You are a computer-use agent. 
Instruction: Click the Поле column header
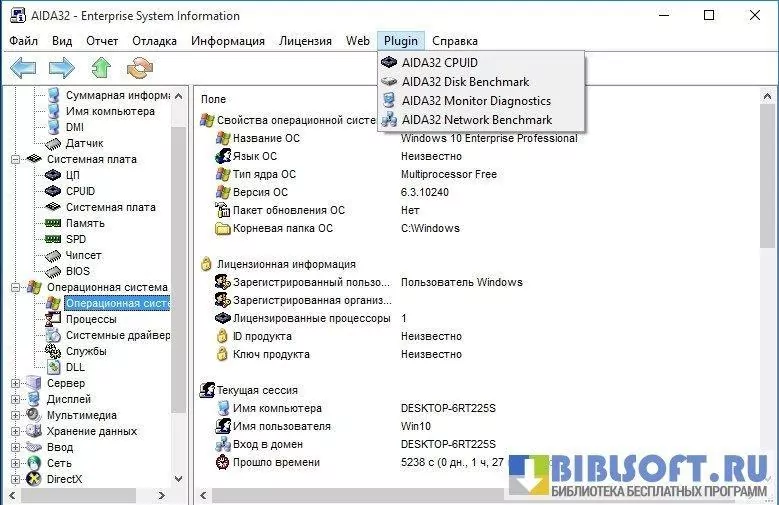213,100
